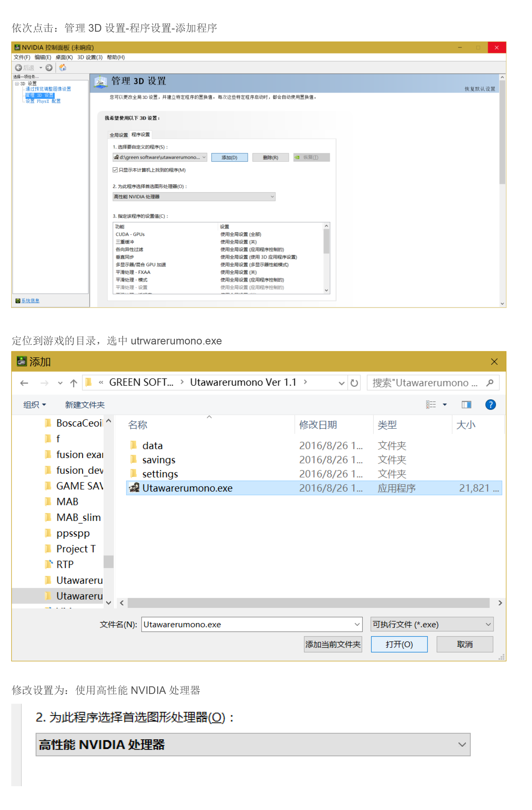Image resolution: width=532 pixels, height=810 pixels.
Task: Change the view layout icon
Action: point(431,404)
